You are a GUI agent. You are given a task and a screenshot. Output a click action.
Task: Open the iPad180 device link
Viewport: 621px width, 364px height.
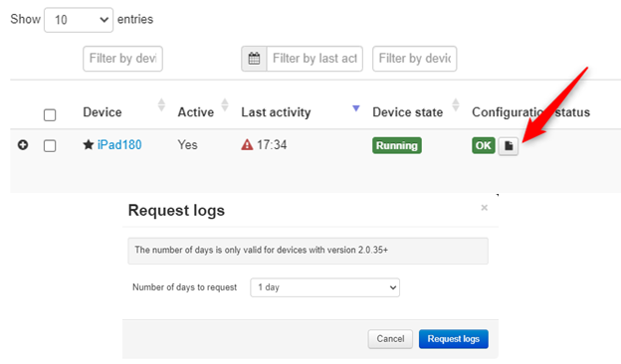click(x=119, y=145)
